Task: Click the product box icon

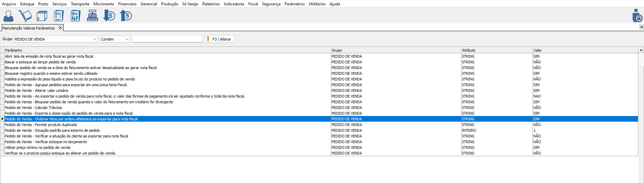Action: point(42,16)
